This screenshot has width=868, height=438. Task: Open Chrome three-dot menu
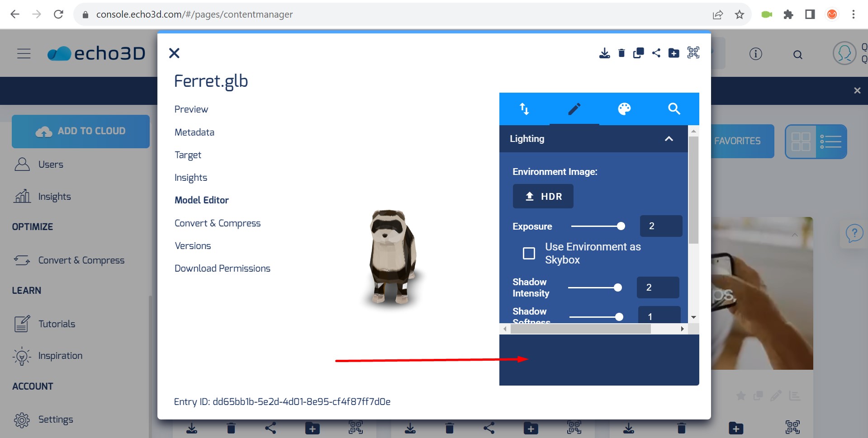(854, 14)
